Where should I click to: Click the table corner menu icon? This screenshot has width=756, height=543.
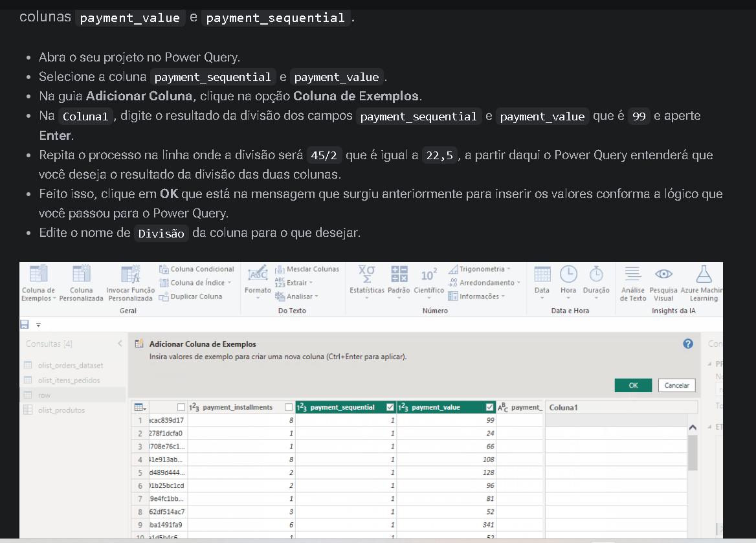140,408
